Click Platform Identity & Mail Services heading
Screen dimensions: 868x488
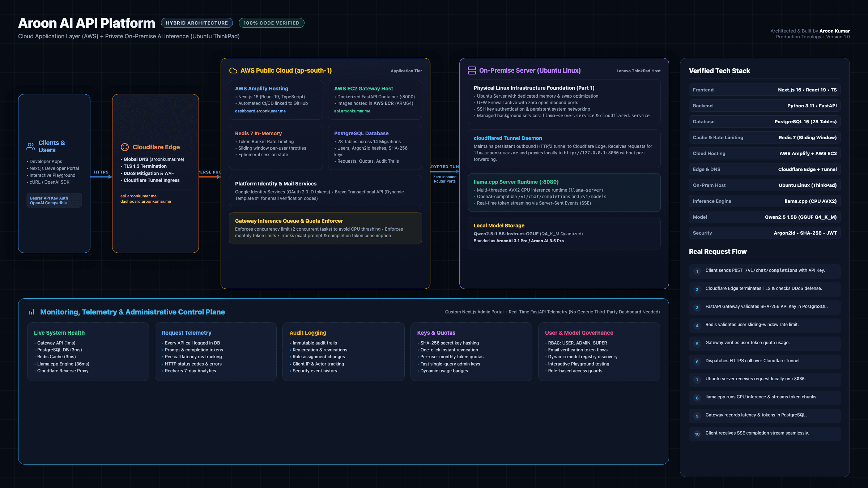pyautogui.click(x=276, y=184)
